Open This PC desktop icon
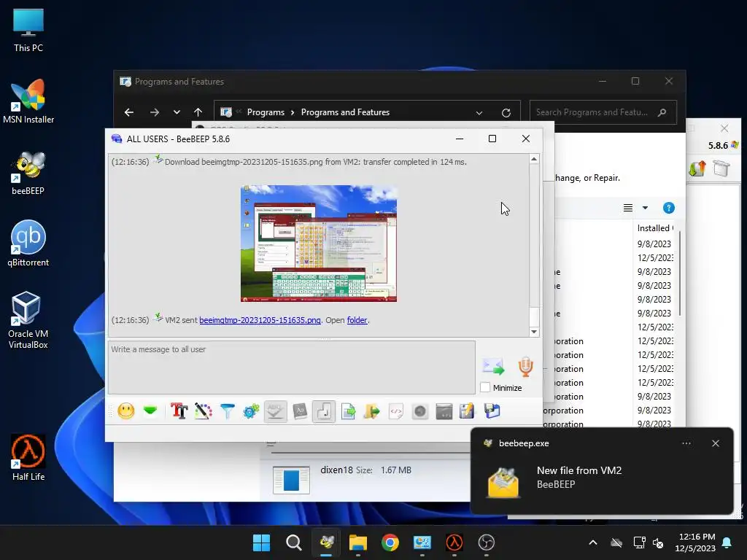Viewport: 747px width, 560px height. [x=28, y=30]
